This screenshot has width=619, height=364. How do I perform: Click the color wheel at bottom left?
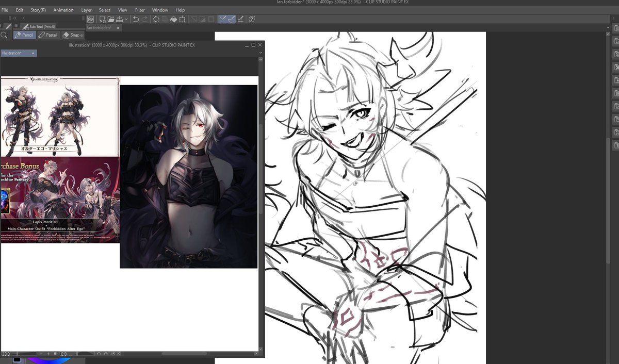[49, 360]
